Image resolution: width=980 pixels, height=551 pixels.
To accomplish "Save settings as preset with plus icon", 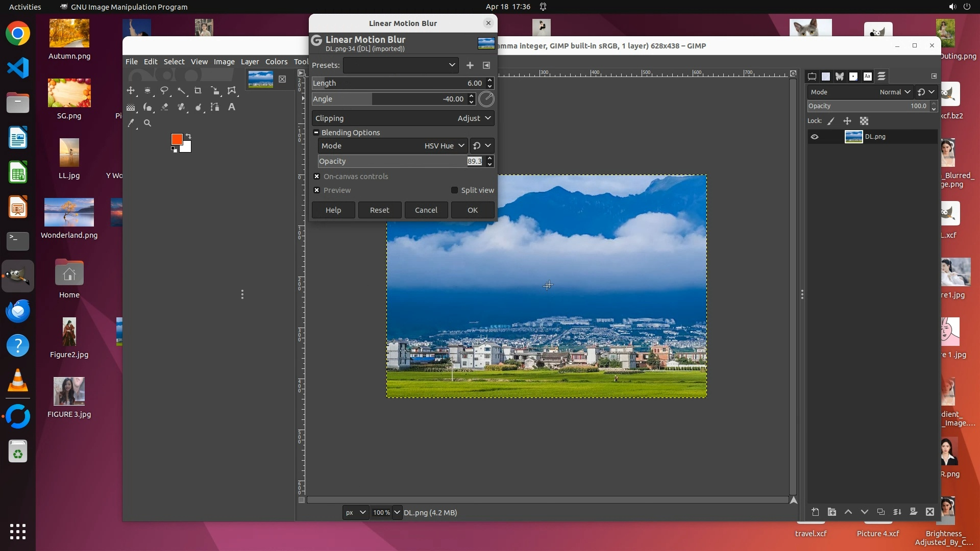I will 470,65.
